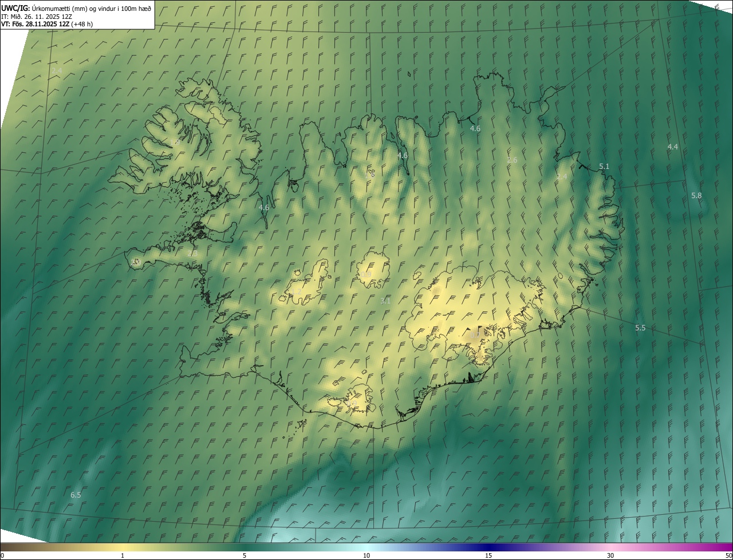Image resolution: width=733 pixels, height=560 pixels.
Task: Click the 10 label on the color scale
Action: coord(366,555)
